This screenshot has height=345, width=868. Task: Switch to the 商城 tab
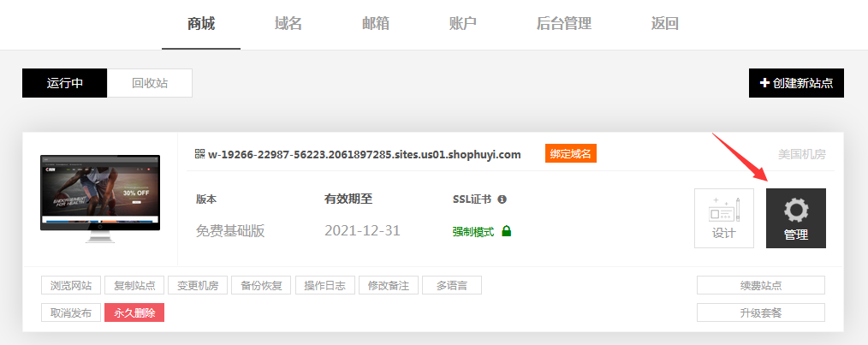(x=201, y=24)
